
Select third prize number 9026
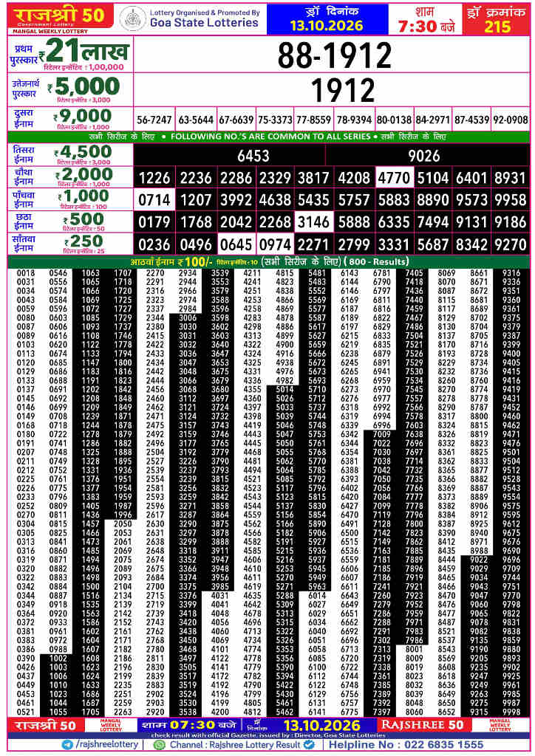[424, 156]
